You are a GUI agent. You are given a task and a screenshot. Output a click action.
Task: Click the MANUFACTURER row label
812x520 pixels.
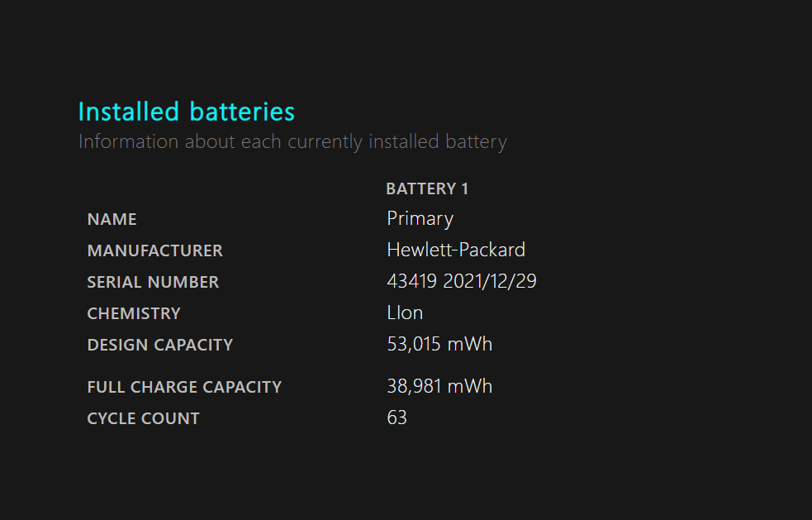click(x=154, y=251)
